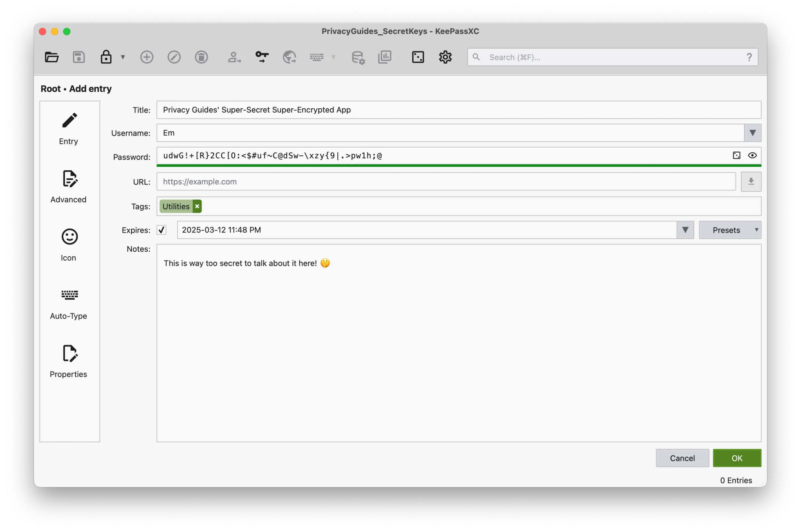Copy the password to clipboard
This screenshot has width=801, height=532.
click(x=262, y=57)
